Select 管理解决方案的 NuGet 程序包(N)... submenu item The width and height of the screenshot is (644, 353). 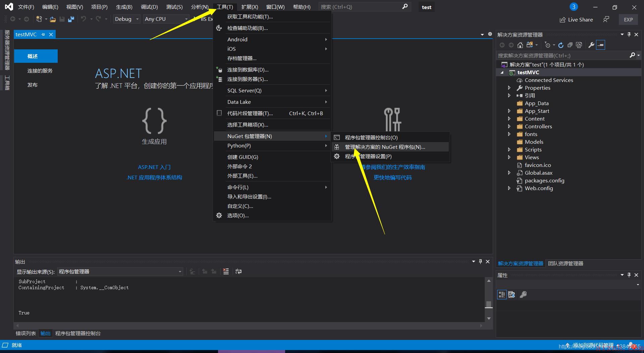pyautogui.click(x=390, y=147)
